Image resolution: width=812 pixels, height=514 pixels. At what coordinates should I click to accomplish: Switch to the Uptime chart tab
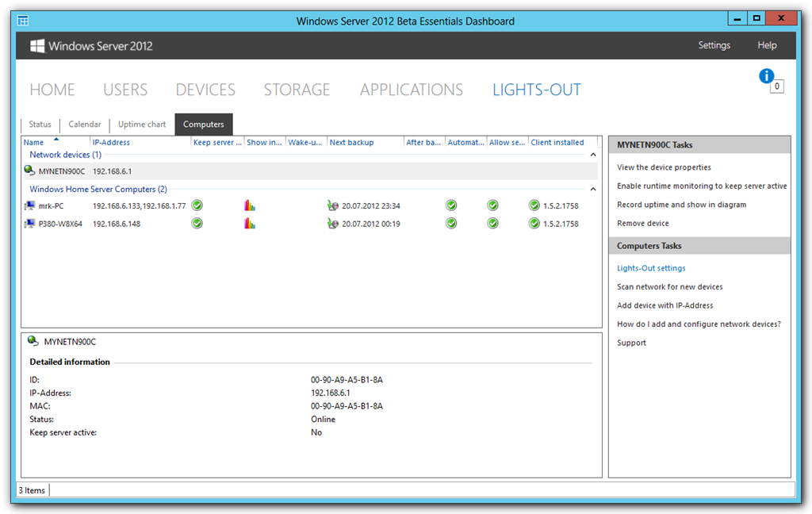[x=142, y=125]
